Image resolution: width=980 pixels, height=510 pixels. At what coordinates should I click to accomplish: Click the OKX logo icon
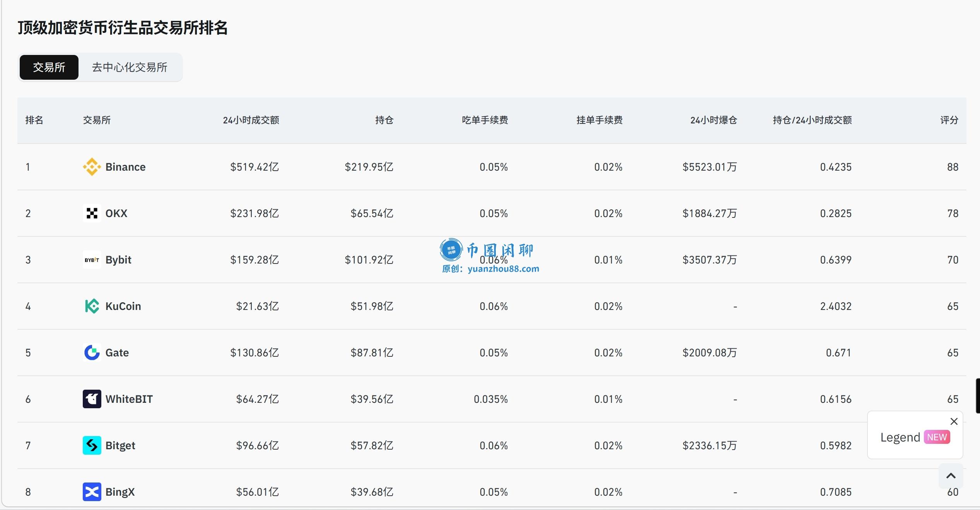(x=92, y=213)
